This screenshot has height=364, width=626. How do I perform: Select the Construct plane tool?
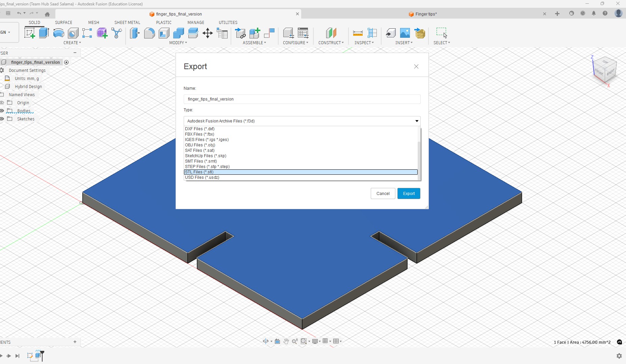pyautogui.click(x=331, y=33)
